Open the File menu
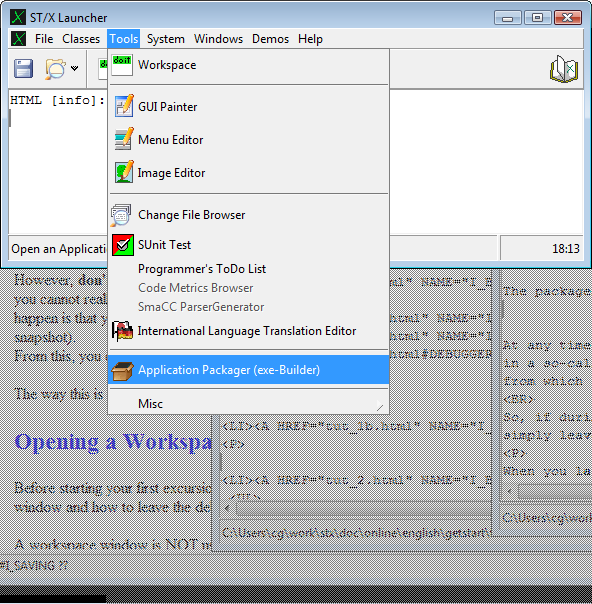This screenshot has width=592, height=604. (44, 39)
